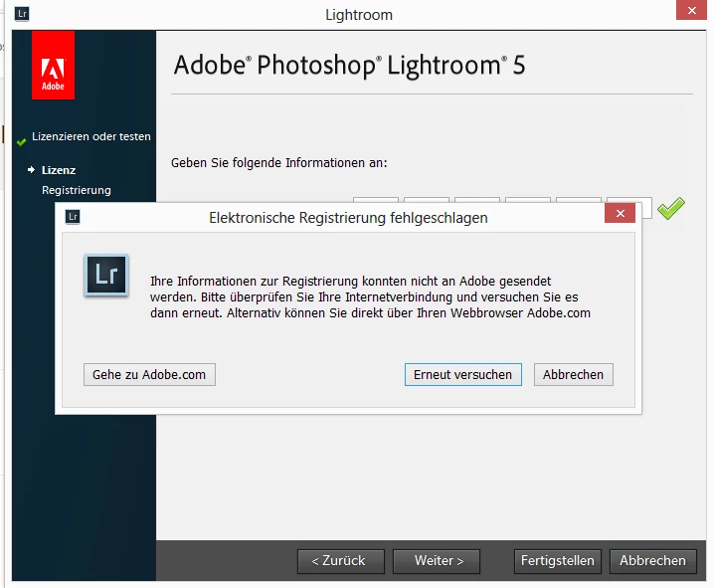Viewport: 713px width, 588px height.
Task: Click the Erneut versuchen button
Action: click(463, 374)
